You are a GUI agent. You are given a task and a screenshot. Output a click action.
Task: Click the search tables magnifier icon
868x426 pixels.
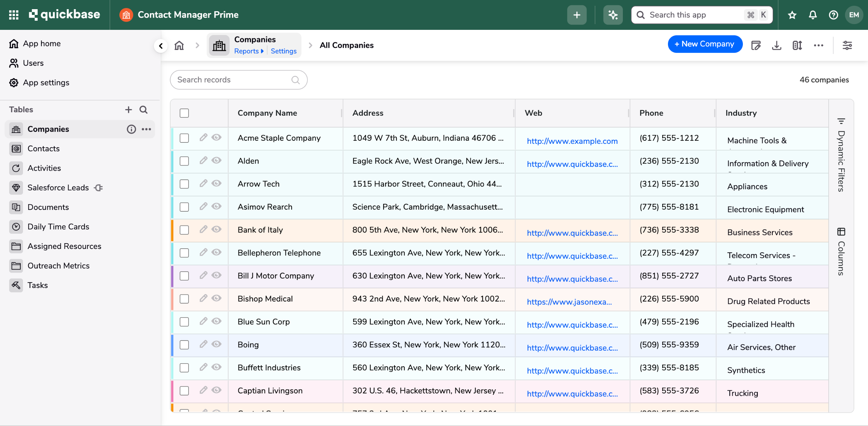143,110
